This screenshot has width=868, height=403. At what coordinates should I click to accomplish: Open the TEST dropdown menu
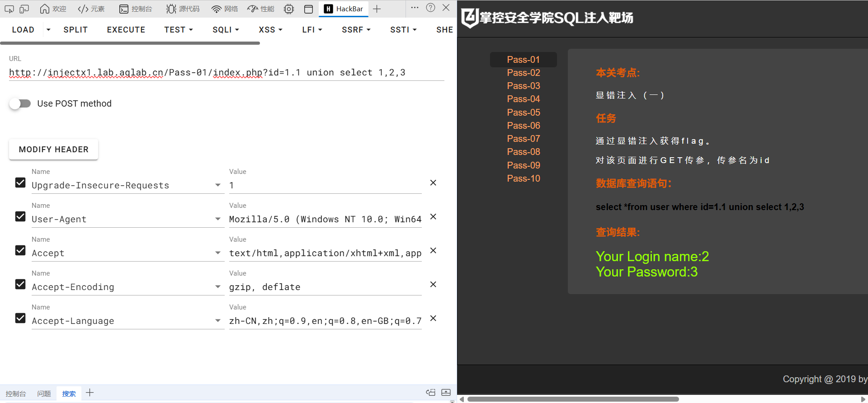coord(179,29)
